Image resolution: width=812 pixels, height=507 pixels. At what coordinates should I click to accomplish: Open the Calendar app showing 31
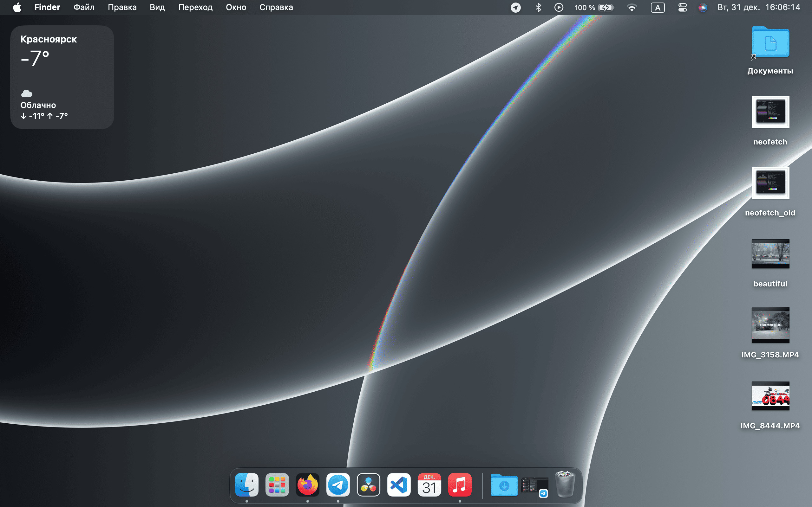(x=429, y=485)
